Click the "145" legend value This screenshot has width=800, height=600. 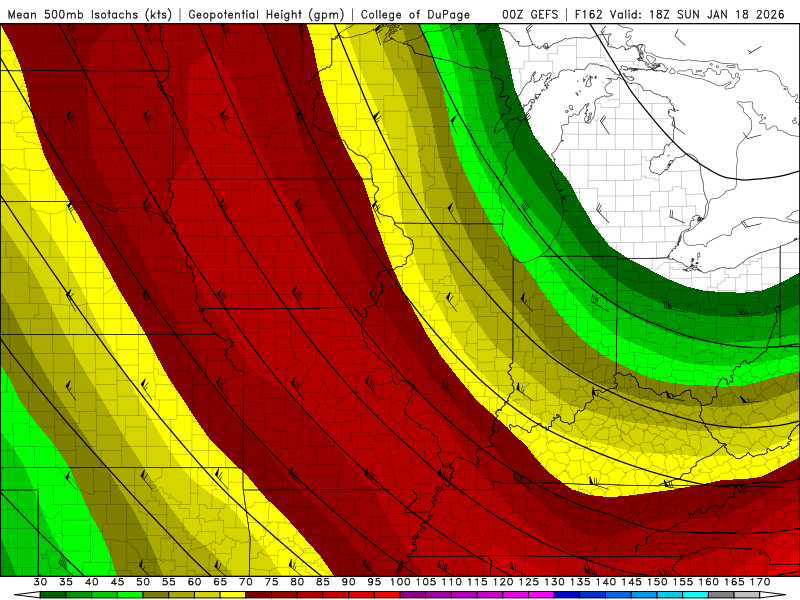point(632,582)
